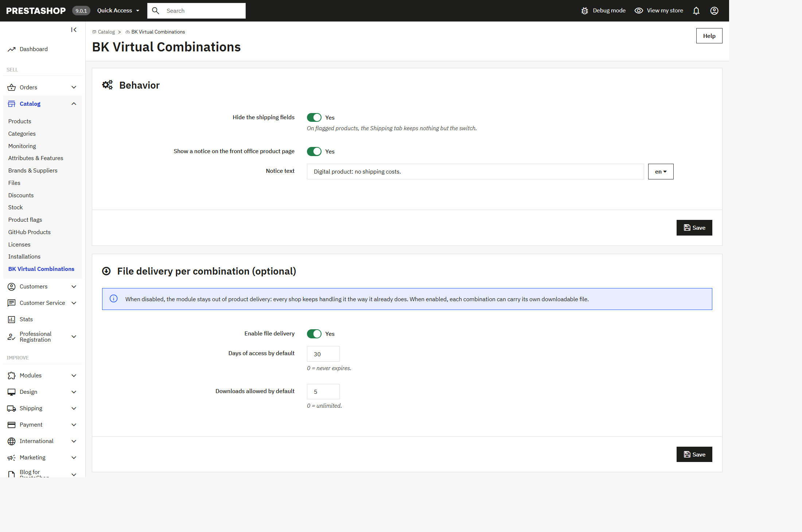Click the Catalog store icon

pyautogui.click(x=12, y=104)
